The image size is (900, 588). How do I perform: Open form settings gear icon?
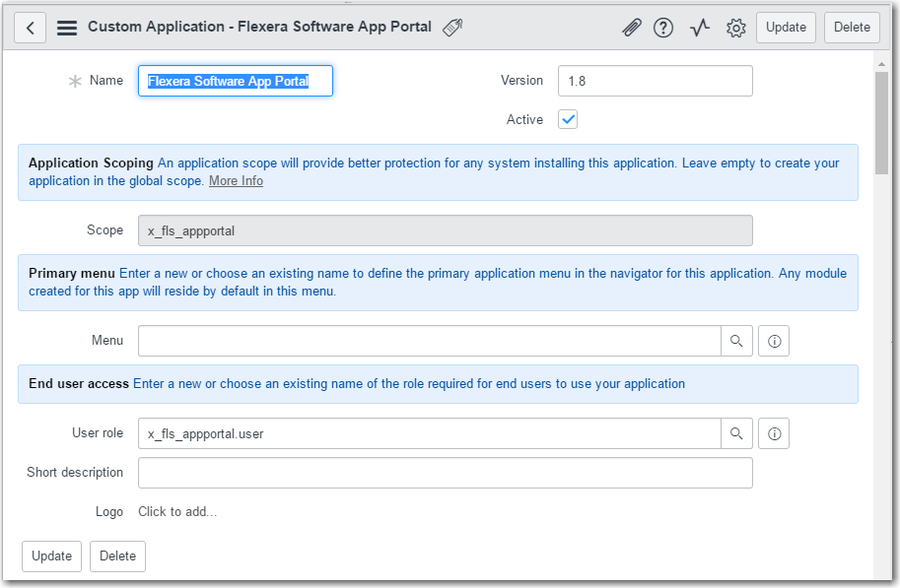click(x=735, y=28)
